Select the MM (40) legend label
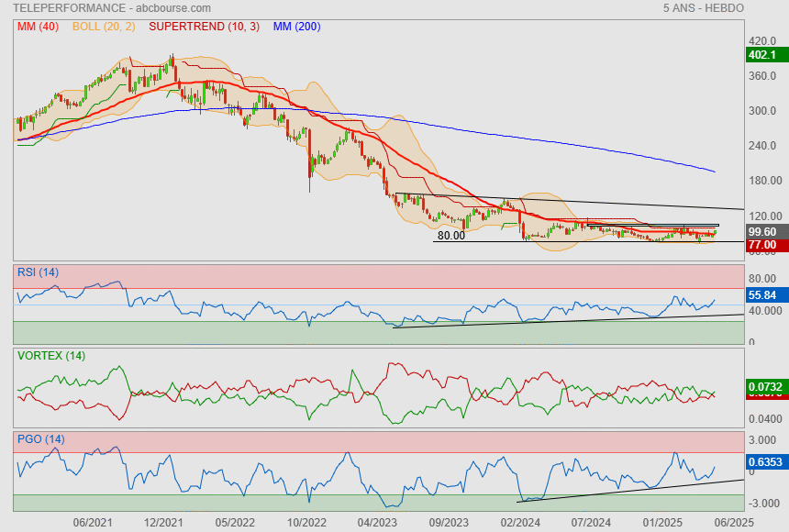 pyautogui.click(x=39, y=27)
